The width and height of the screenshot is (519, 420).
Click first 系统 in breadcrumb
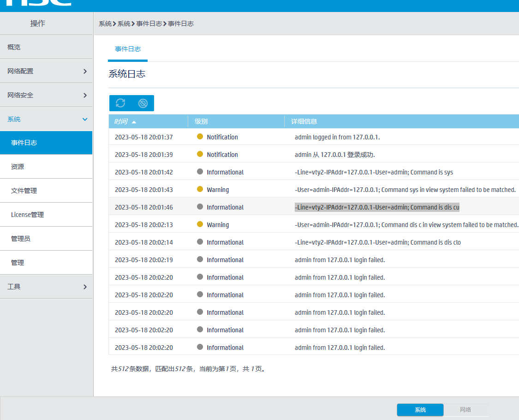click(x=105, y=24)
